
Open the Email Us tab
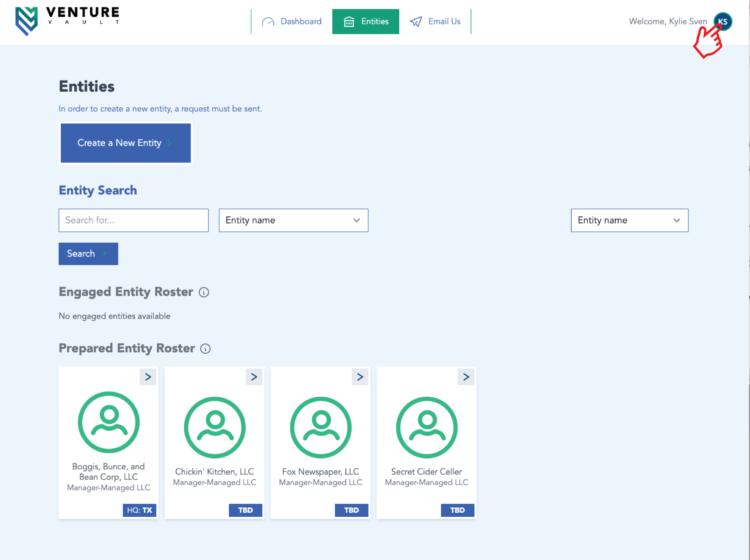435,21
